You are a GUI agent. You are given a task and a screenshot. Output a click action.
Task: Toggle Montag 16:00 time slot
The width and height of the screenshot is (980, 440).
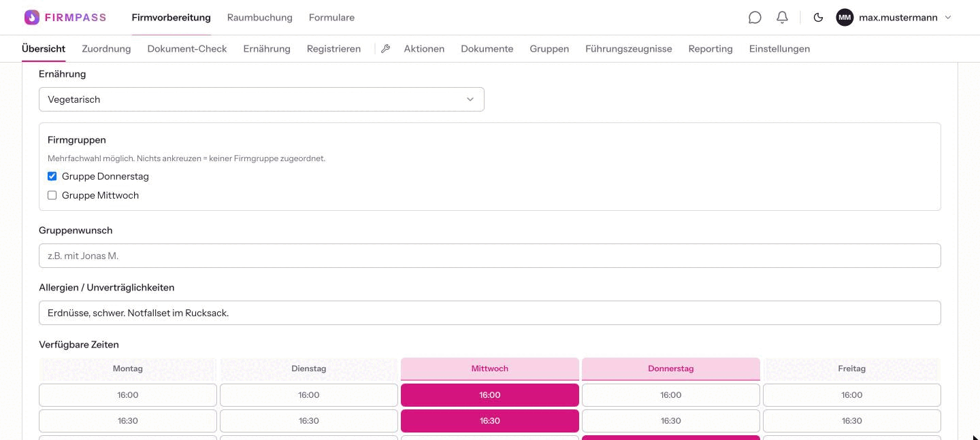click(128, 395)
